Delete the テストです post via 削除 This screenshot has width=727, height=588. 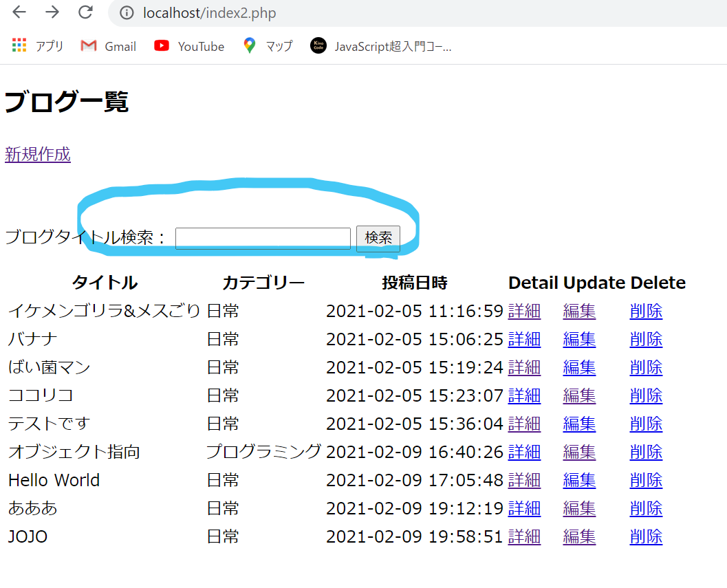coord(646,424)
